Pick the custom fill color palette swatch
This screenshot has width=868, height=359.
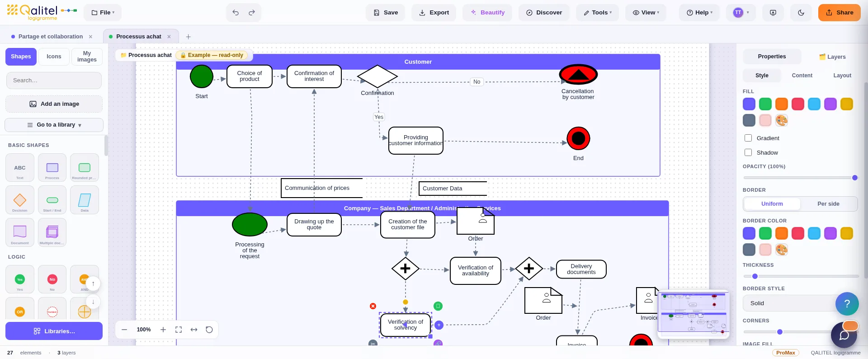782,120
